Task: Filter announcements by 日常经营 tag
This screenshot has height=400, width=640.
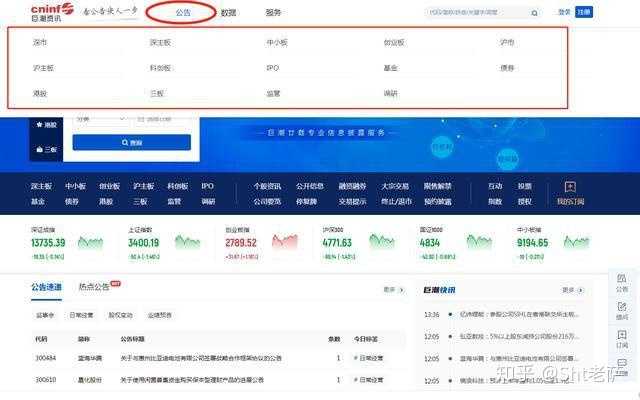Action: (x=81, y=315)
